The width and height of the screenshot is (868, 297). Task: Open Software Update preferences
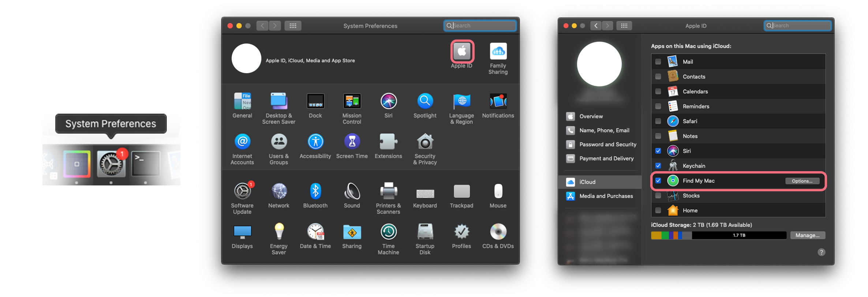[242, 191]
